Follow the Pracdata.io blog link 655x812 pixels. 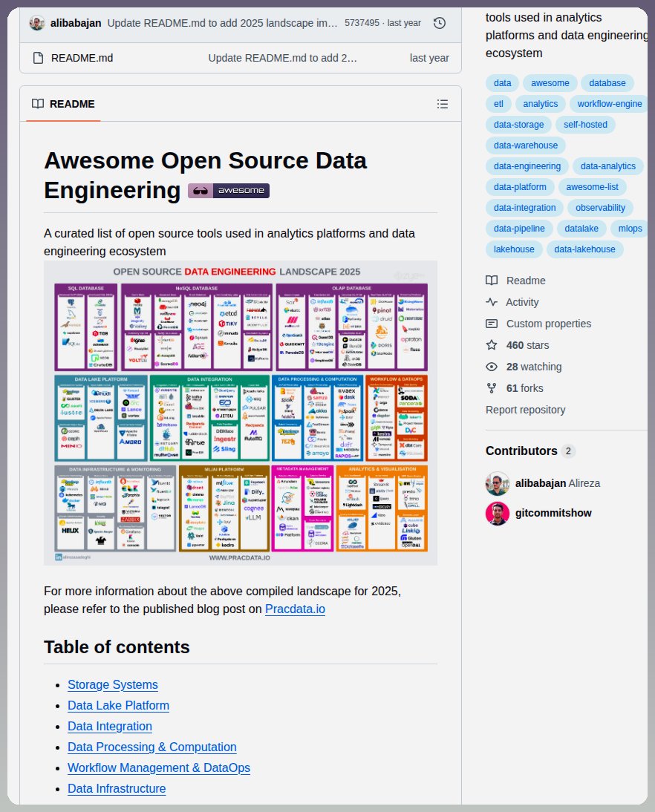tap(295, 609)
